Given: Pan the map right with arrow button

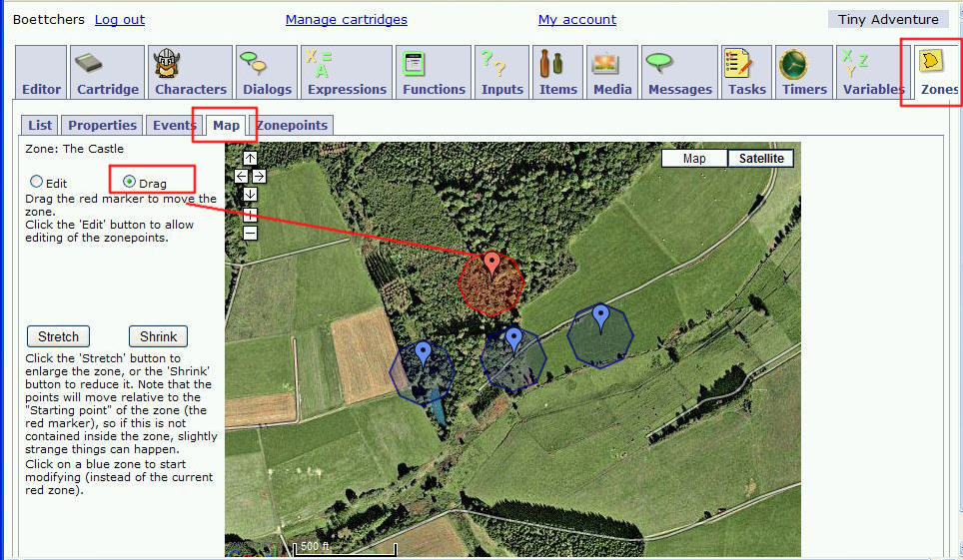Looking at the screenshot, I should pyautogui.click(x=259, y=176).
